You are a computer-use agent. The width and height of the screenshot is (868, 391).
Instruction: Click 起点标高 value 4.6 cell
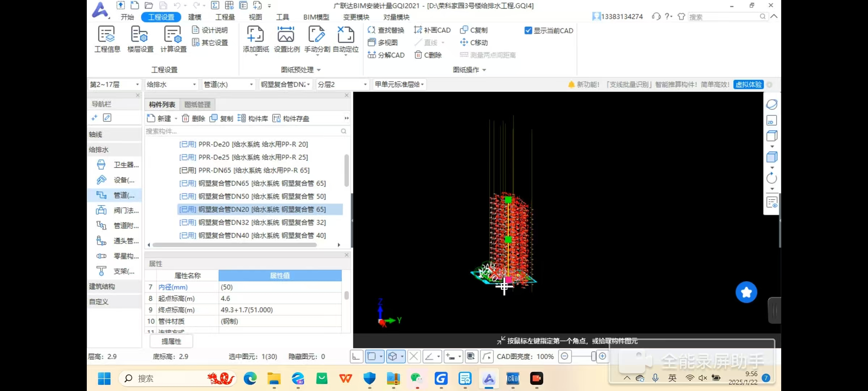coord(280,298)
